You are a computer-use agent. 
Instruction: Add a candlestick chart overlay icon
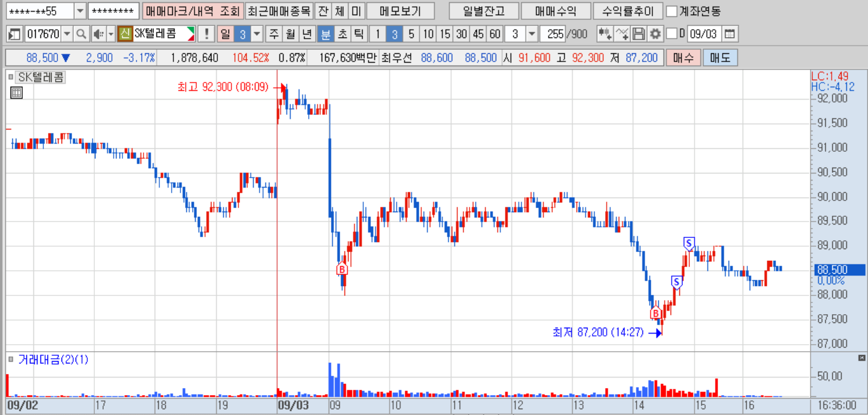pyautogui.click(x=605, y=34)
